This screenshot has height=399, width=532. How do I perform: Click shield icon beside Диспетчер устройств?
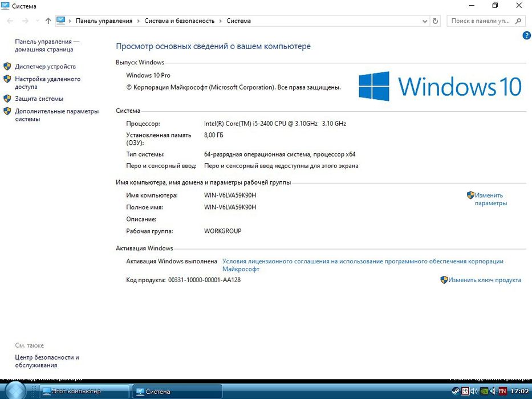(x=7, y=66)
